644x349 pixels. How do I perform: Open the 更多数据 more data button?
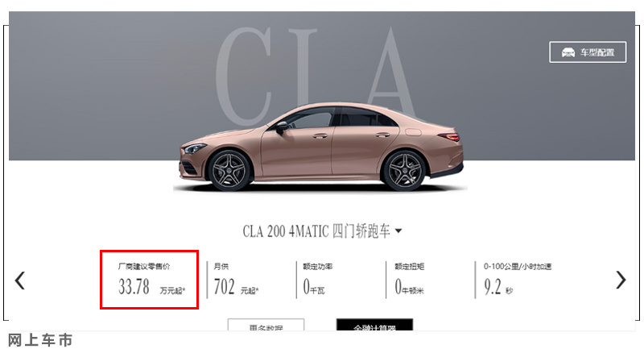(266, 324)
